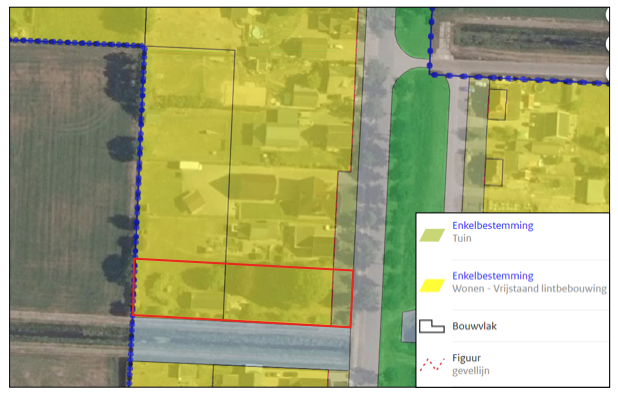618x399 pixels.
Task: Click the upper small black-outlined bouwvlak at right
Action: coord(497,104)
